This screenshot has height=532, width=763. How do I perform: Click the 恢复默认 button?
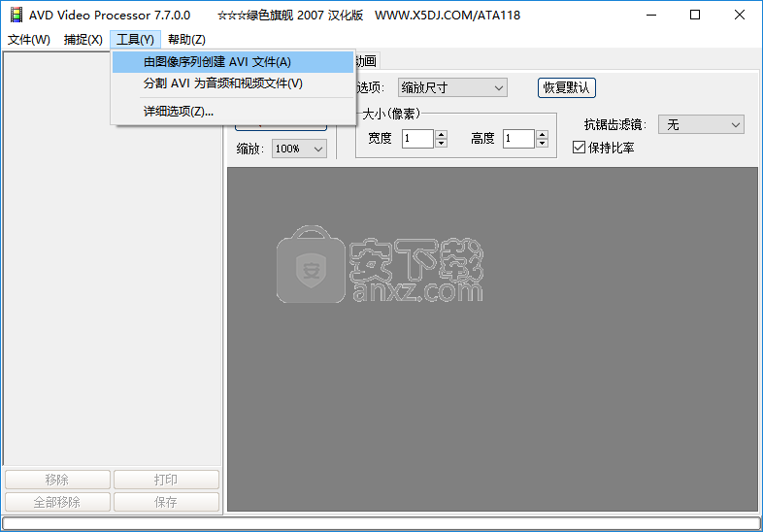click(566, 88)
